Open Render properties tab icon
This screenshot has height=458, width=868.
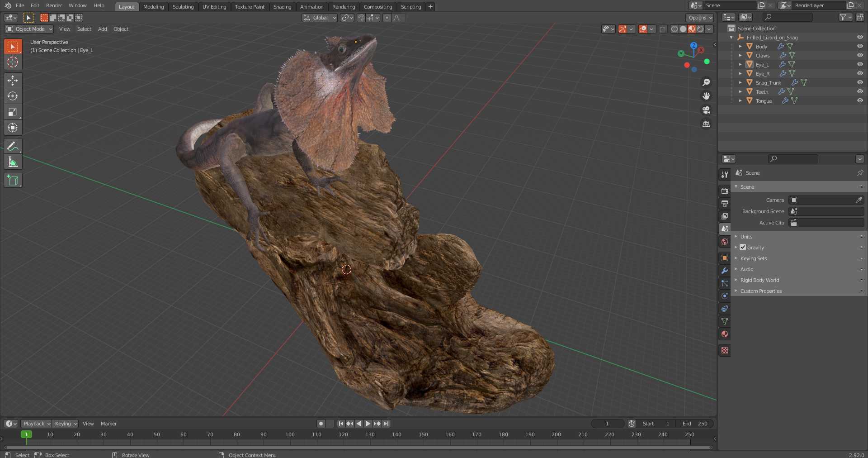click(x=725, y=191)
